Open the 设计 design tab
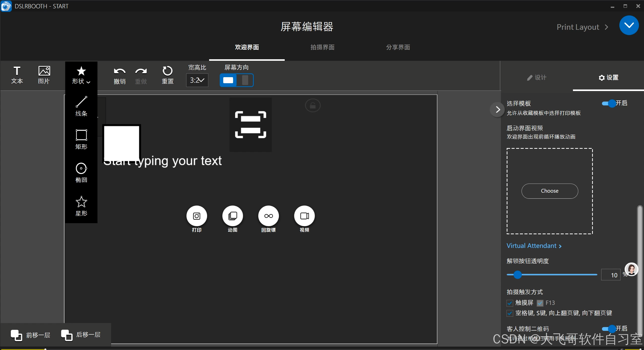 click(x=537, y=78)
